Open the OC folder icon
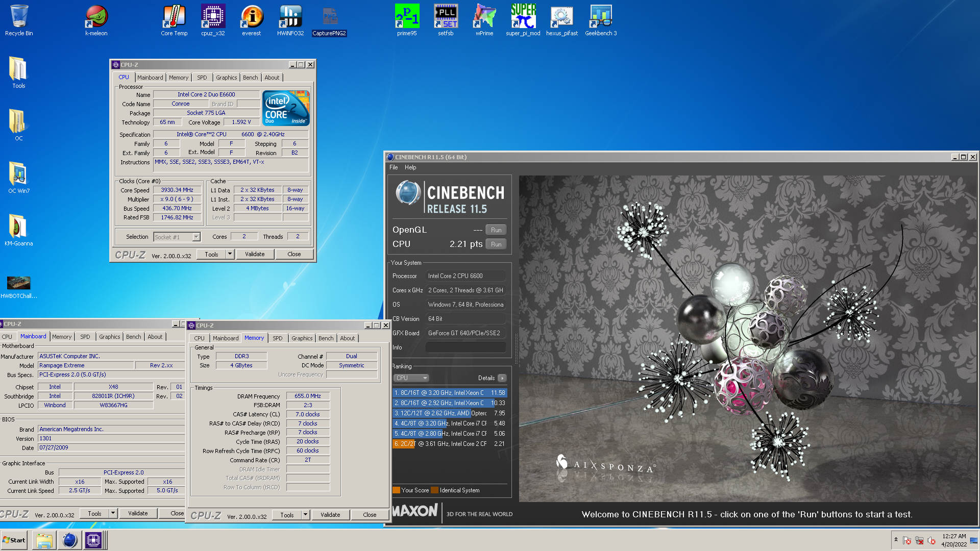This screenshot has height=551, width=980. tap(19, 126)
